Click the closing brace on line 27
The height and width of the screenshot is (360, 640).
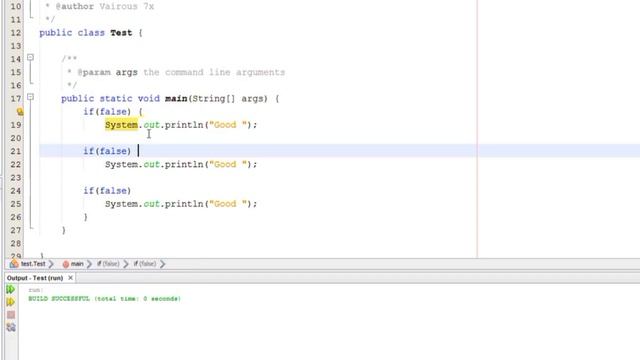pyautogui.click(x=64, y=230)
